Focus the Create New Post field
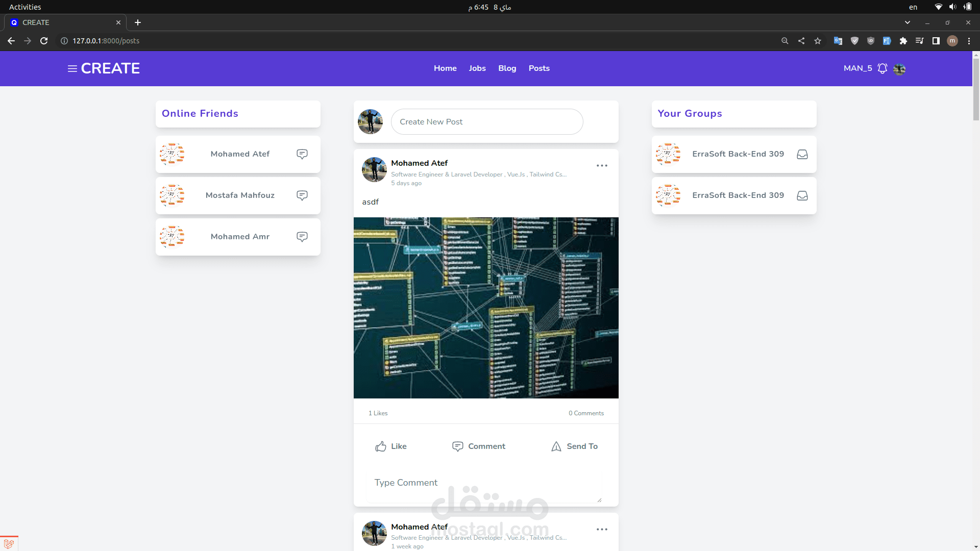Viewport: 980px width, 551px height. click(486, 122)
